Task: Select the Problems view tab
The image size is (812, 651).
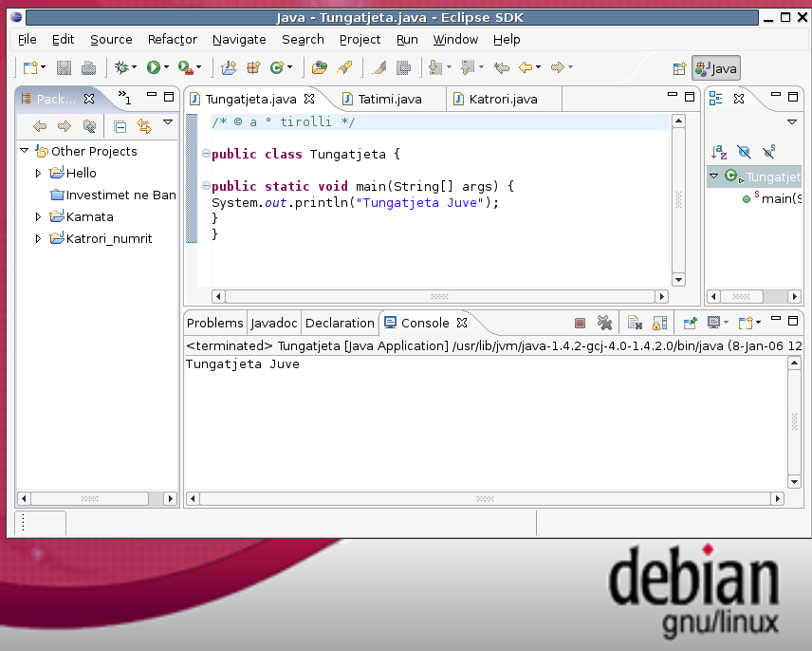Action: click(215, 323)
